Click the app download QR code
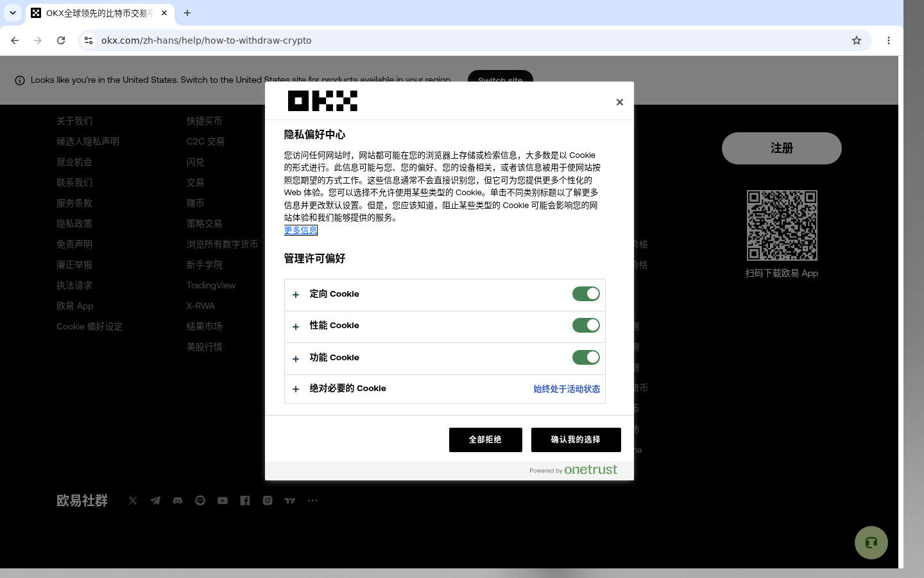924x578 pixels. [782, 225]
